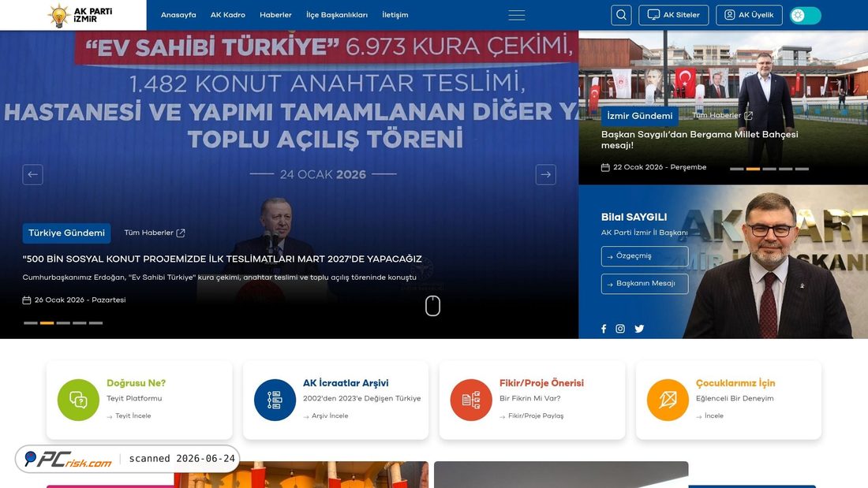868x488 pixels.
Task: Open Fikir/Proje Paylaş link
Action: [531, 415]
